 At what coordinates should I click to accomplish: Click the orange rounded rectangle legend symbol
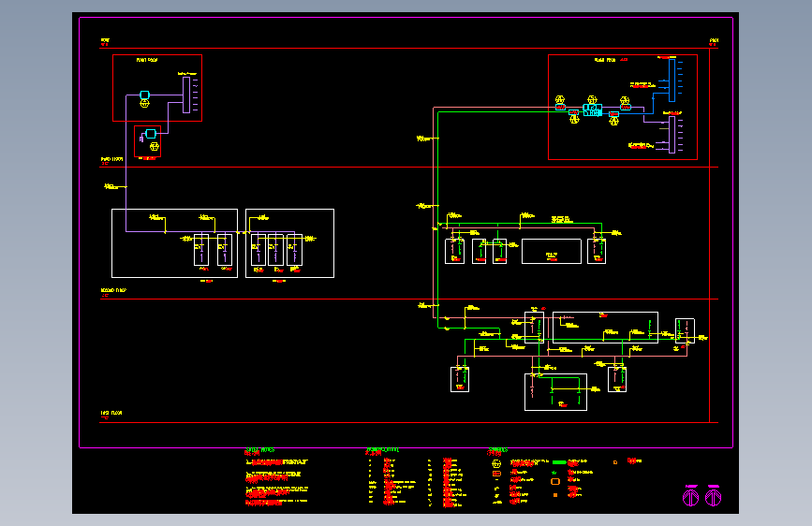tap(555, 481)
